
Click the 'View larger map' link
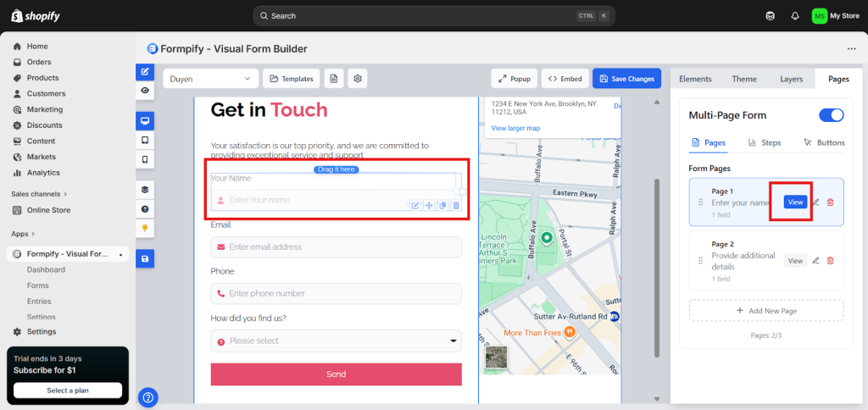coord(515,129)
